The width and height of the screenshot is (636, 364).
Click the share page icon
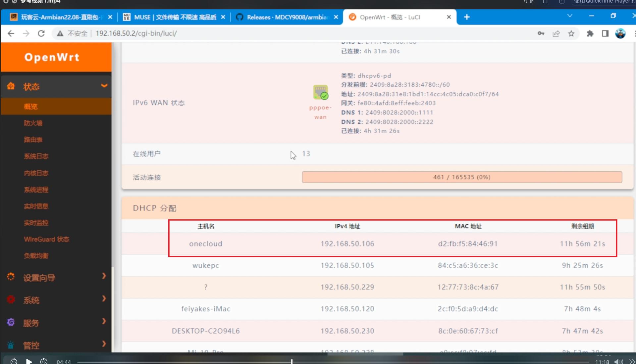coord(556,33)
